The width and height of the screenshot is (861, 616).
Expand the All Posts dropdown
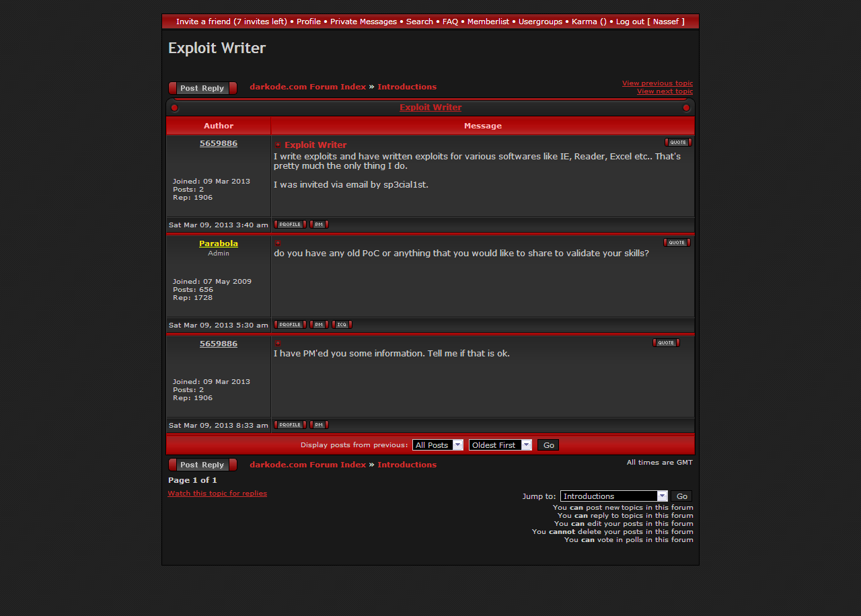click(x=437, y=445)
